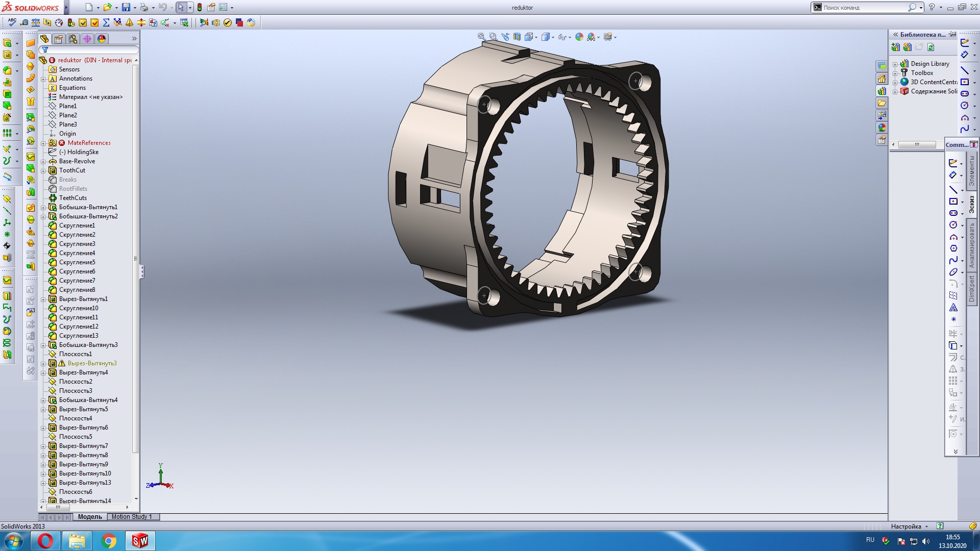Expand the ToothCut feature node
Screen dimensions: 980x551
(43, 170)
